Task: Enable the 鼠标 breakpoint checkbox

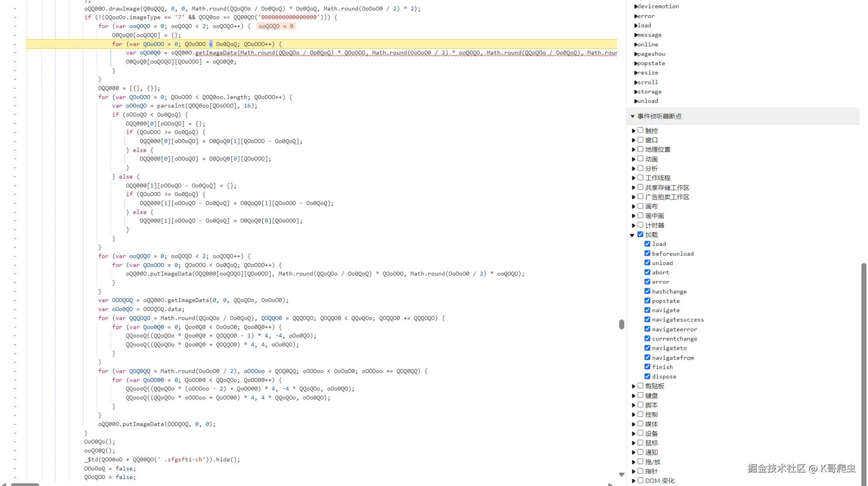Action: pos(640,443)
